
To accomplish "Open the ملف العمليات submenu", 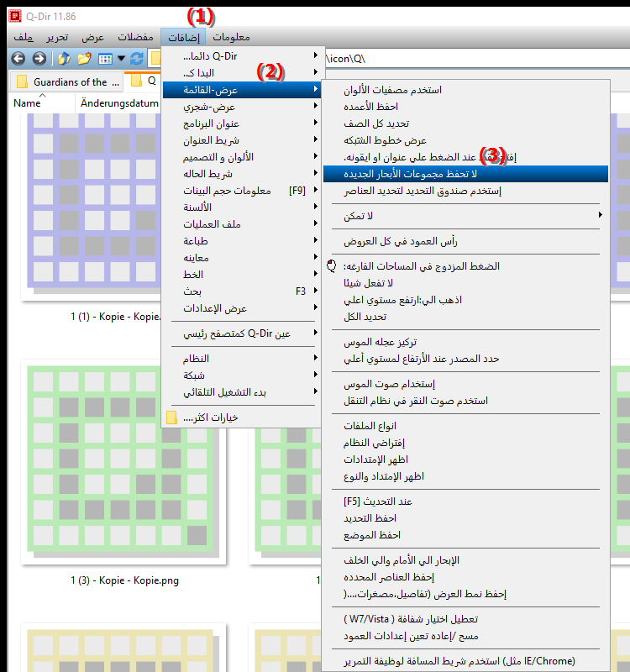I will pyautogui.click(x=242, y=224).
